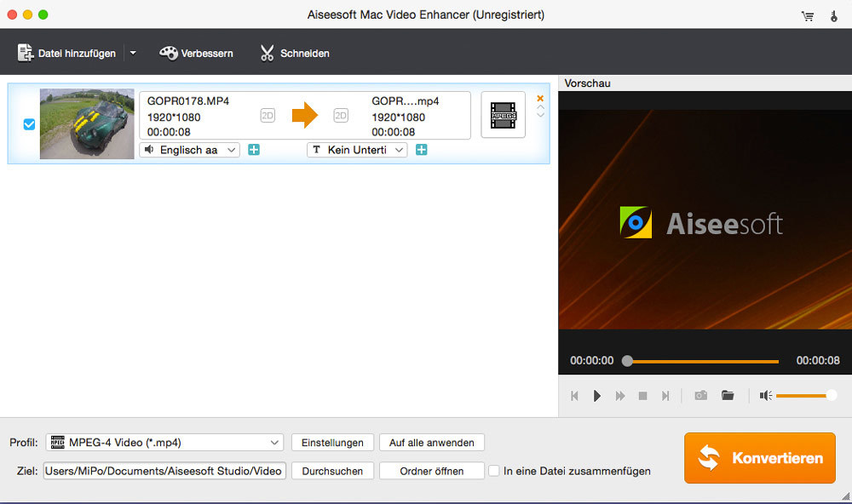Click the Datei hinzufügen button
Image resolution: width=852 pixels, height=504 pixels.
pyautogui.click(x=66, y=53)
